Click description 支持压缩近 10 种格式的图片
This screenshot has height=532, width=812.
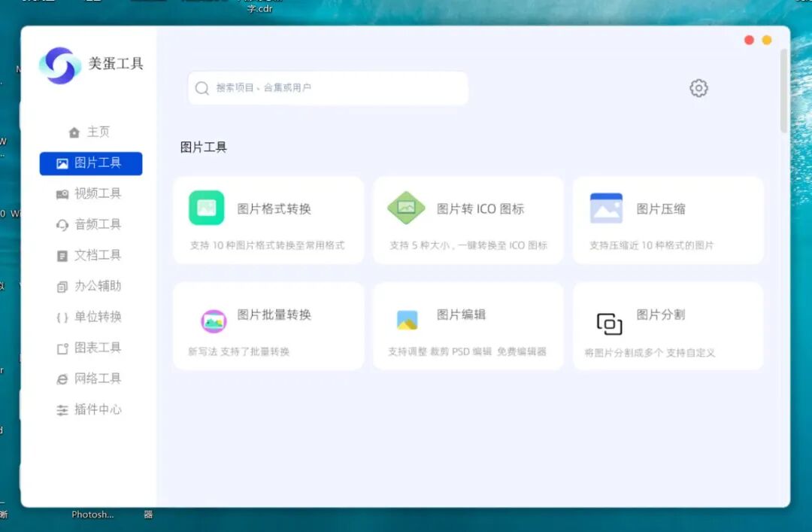651,245
